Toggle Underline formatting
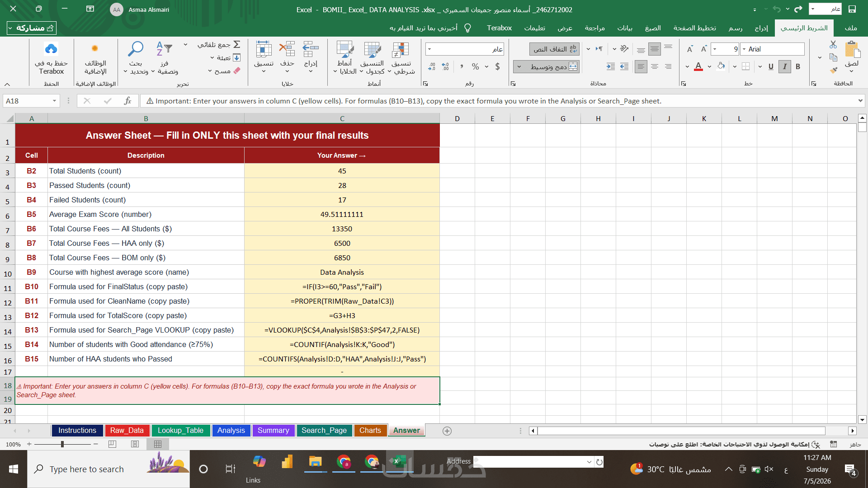 [x=771, y=67]
